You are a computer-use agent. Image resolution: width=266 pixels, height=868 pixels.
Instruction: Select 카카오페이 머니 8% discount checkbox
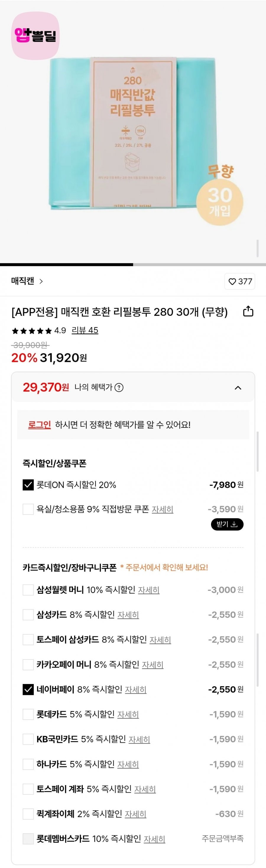(x=28, y=664)
